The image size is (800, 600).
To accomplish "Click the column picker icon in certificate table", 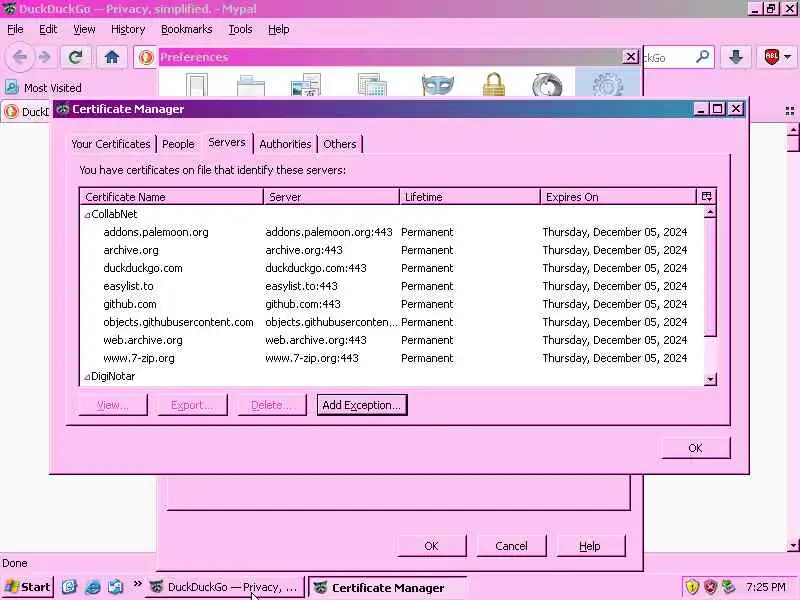I will pos(707,196).
